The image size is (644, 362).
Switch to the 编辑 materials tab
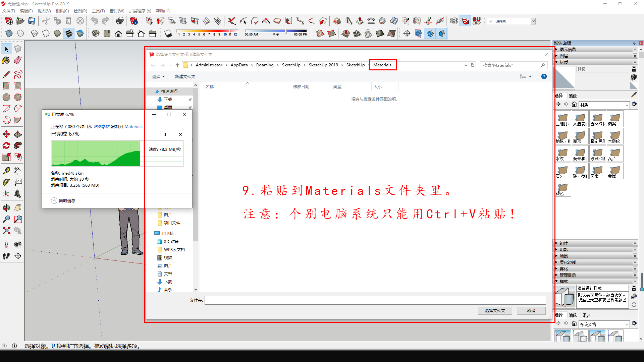[572, 96]
